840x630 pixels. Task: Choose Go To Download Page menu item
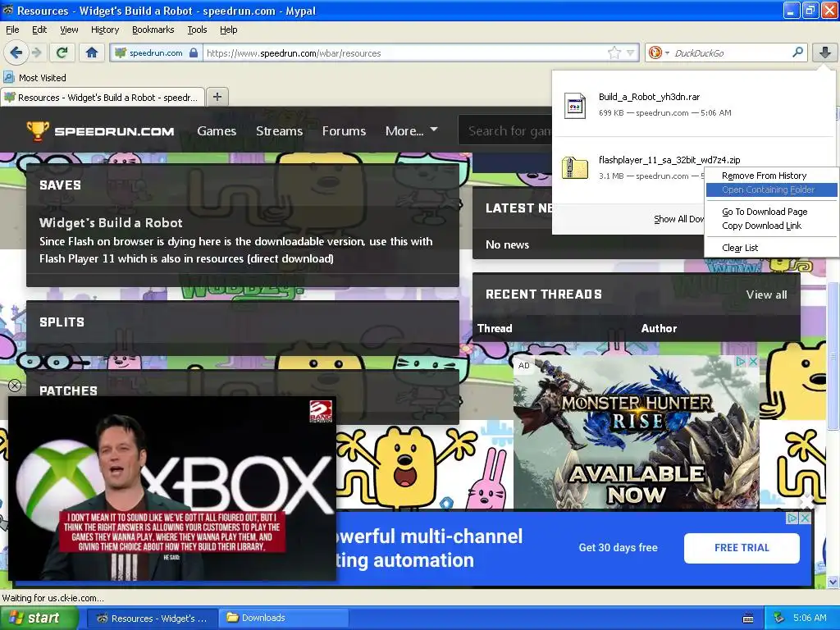pyautogui.click(x=765, y=212)
